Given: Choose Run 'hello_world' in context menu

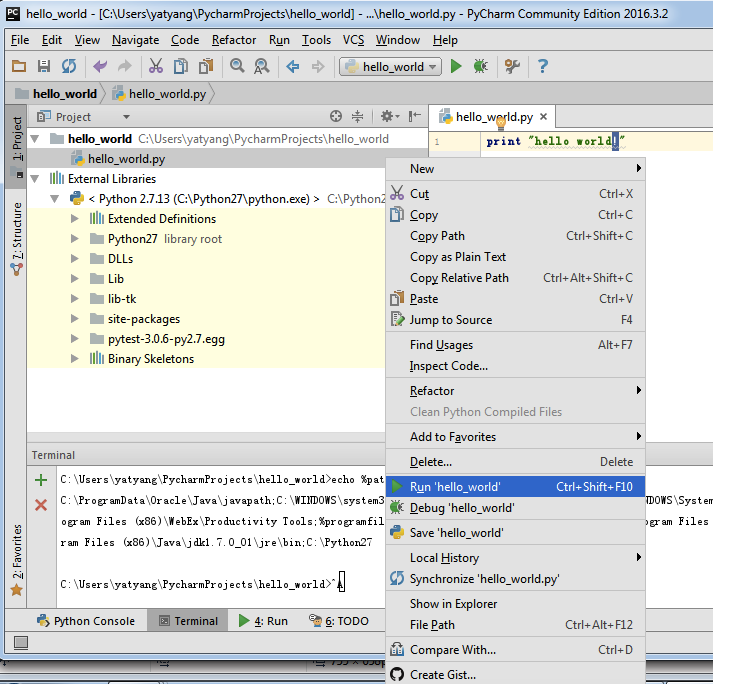Looking at the screenshot, I should (x=515, y=487).
